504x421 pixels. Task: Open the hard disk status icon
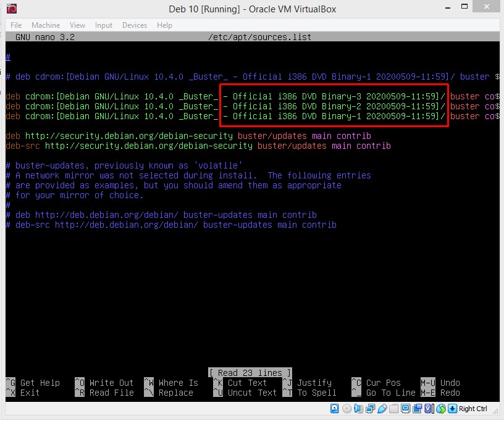point(334,409)
